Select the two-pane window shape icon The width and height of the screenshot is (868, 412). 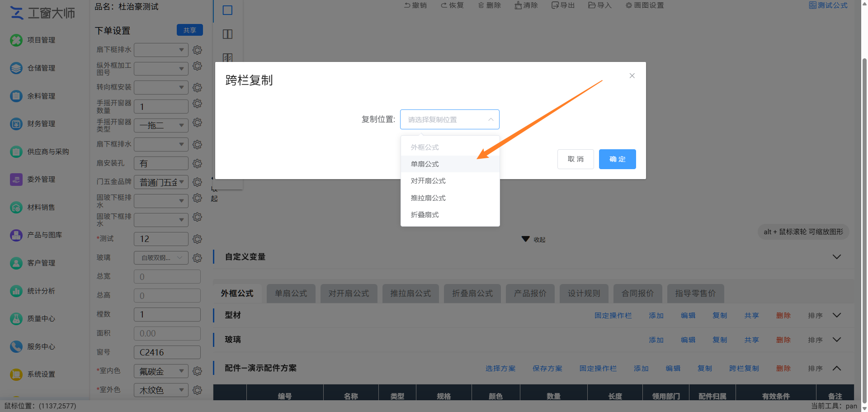pyautogui.click(x=227, y=34)
